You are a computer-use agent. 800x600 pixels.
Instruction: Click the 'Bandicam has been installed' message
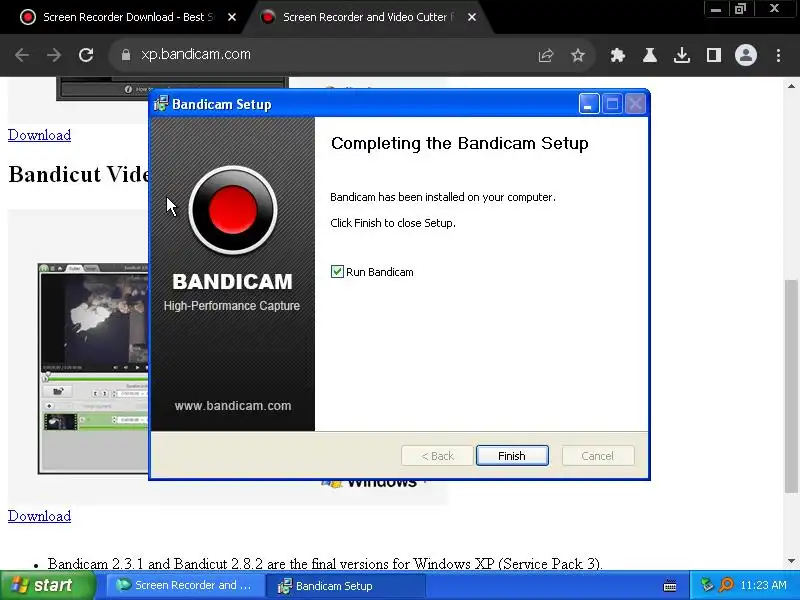click(x=443, y=197)
